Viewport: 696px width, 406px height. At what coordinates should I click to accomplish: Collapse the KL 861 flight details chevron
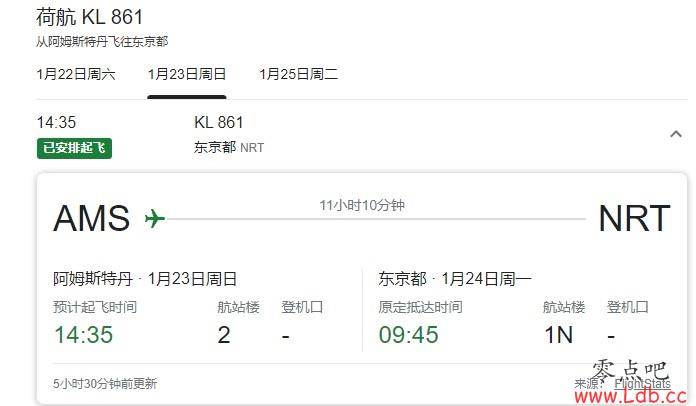pos(676,134)
